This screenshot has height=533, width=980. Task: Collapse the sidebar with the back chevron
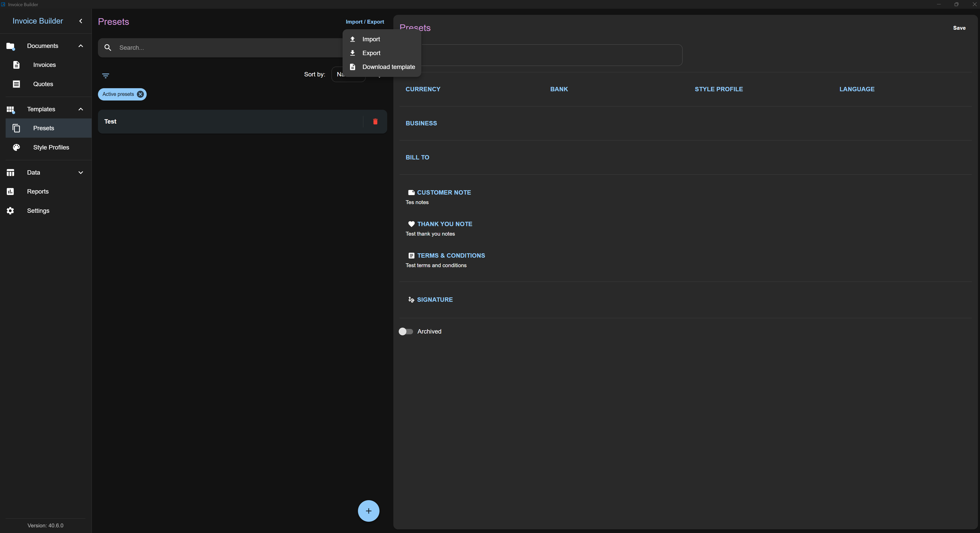coord(81,21)
